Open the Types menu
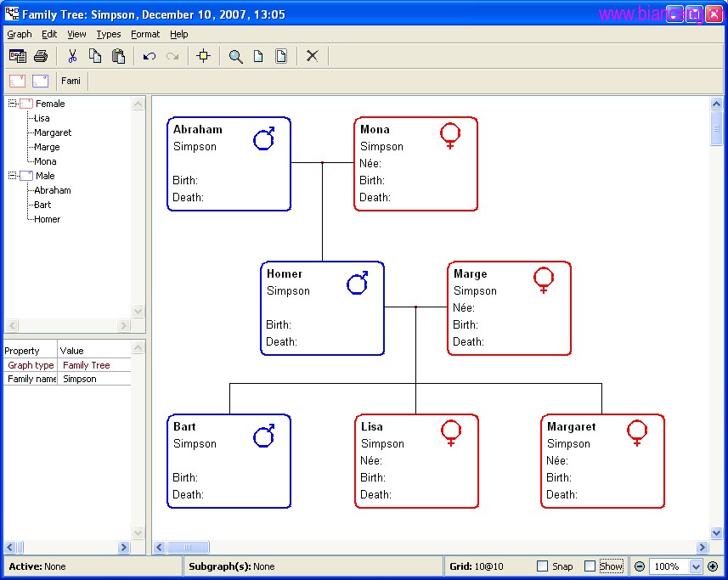Image resolution: width=728 pixels, height=580 pixels. click(x=109, y=34)
